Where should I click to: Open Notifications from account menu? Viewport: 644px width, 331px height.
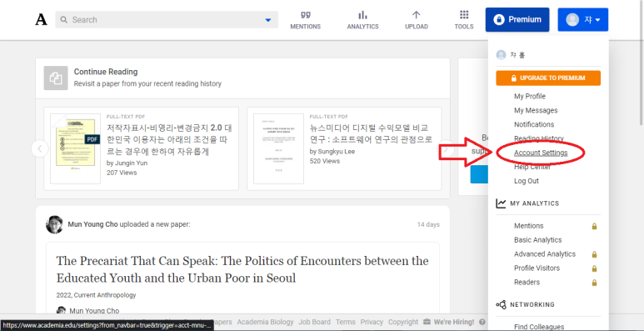[x=534, y=124]
